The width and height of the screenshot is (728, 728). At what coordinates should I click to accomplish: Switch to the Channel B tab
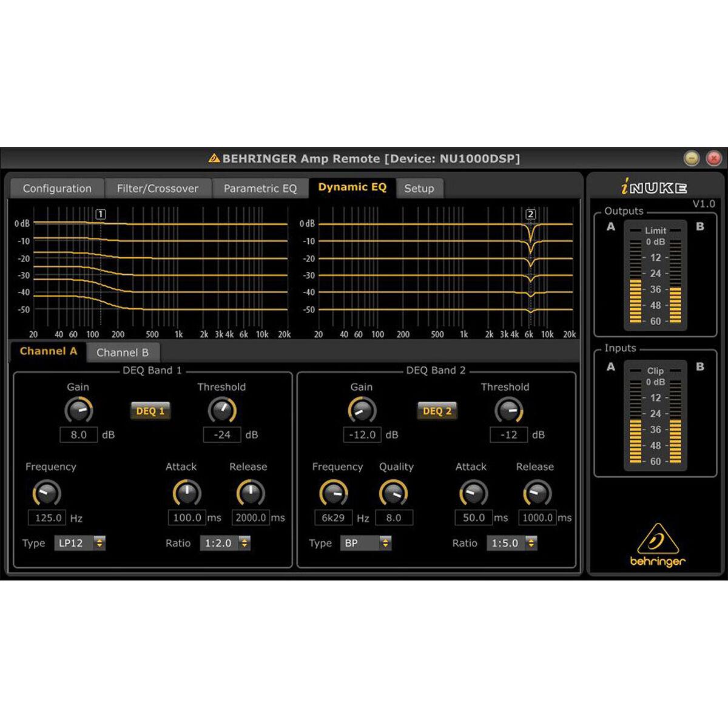[123, 352]
